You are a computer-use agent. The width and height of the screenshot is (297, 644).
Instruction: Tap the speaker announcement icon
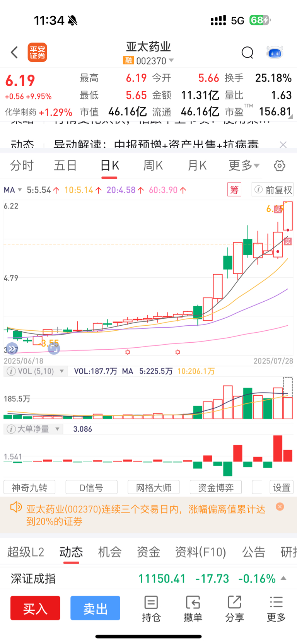point(16,507)
